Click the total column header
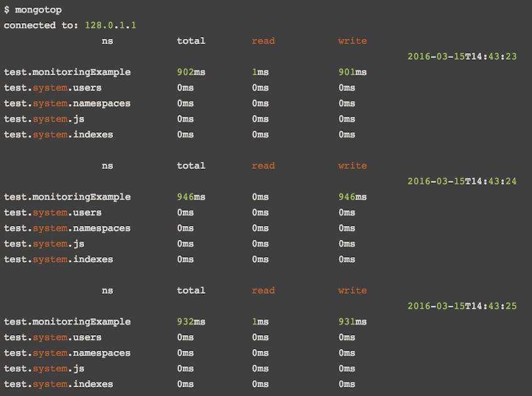This screenshot has height=396, width=532. tap(191, 41)
